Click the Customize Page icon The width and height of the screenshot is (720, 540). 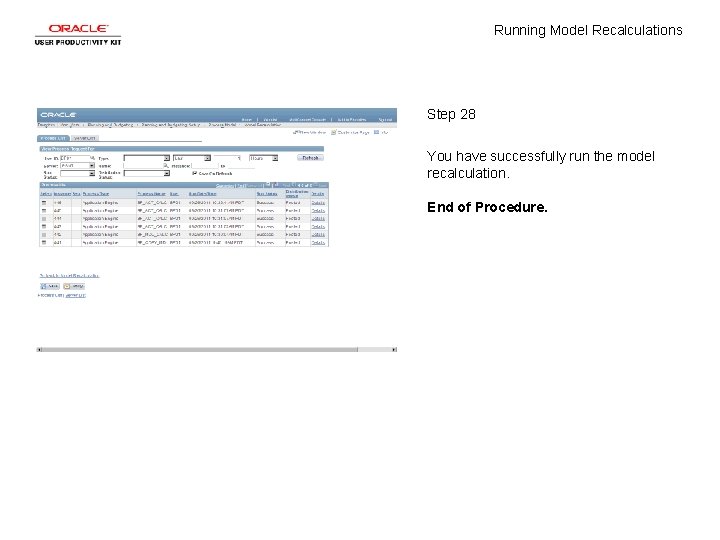pos(334,132)
